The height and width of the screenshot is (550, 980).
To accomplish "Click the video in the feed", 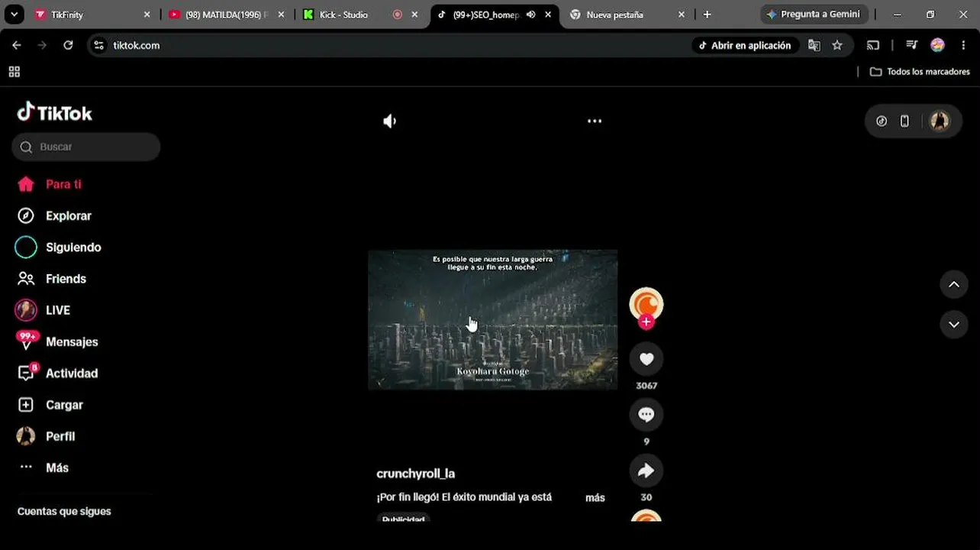I will (493, 320).
